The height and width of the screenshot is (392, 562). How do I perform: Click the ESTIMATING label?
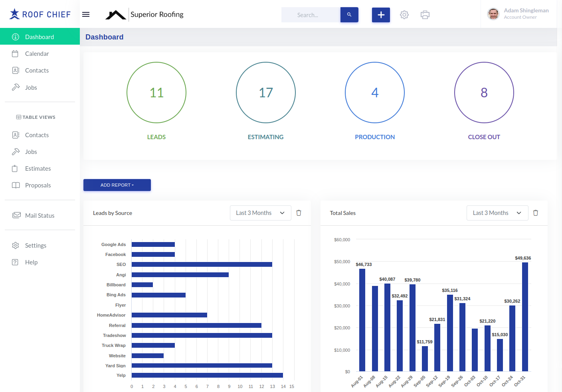[x=266, y=137]
